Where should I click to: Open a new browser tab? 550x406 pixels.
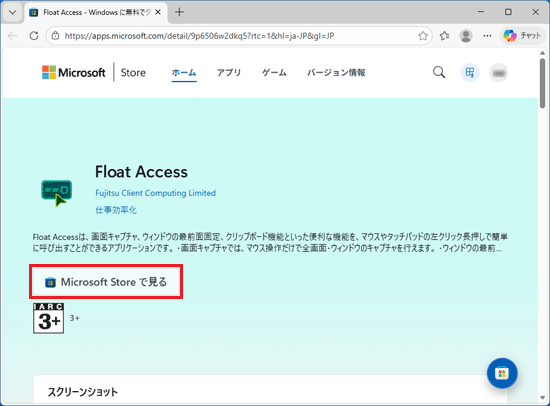pos(179,12)
